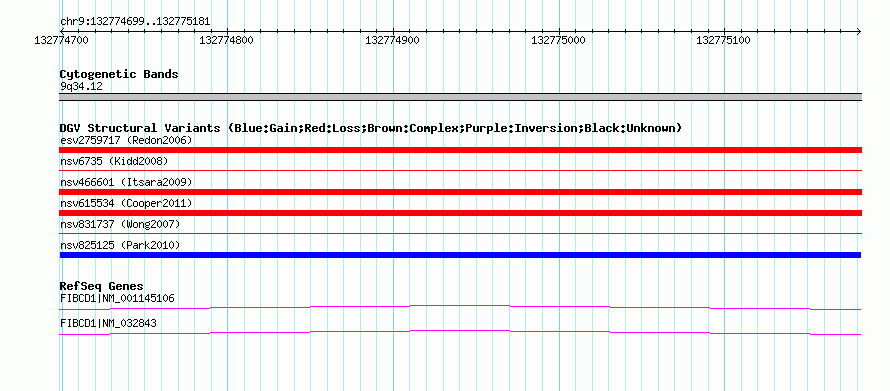The height and width of the screenshot is (391, 890).
Task: Click the right arrowhead of the ruler
Action: coord(859,31)
